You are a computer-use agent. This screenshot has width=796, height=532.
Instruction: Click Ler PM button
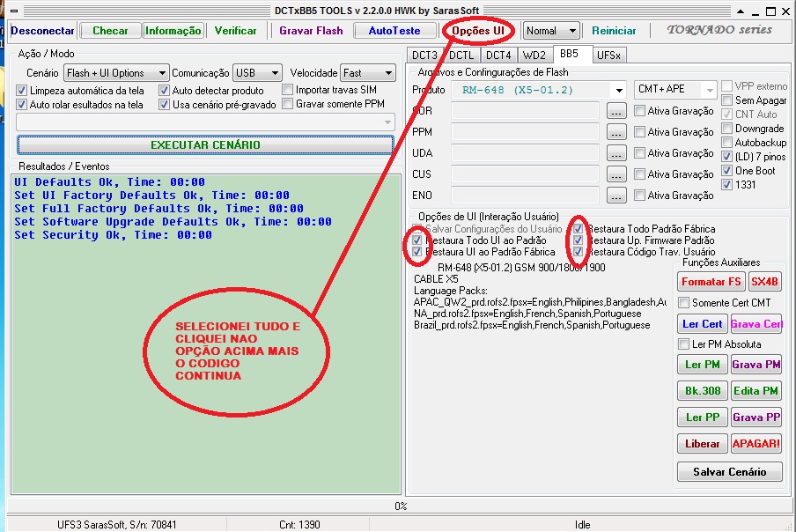click(702, 365)
